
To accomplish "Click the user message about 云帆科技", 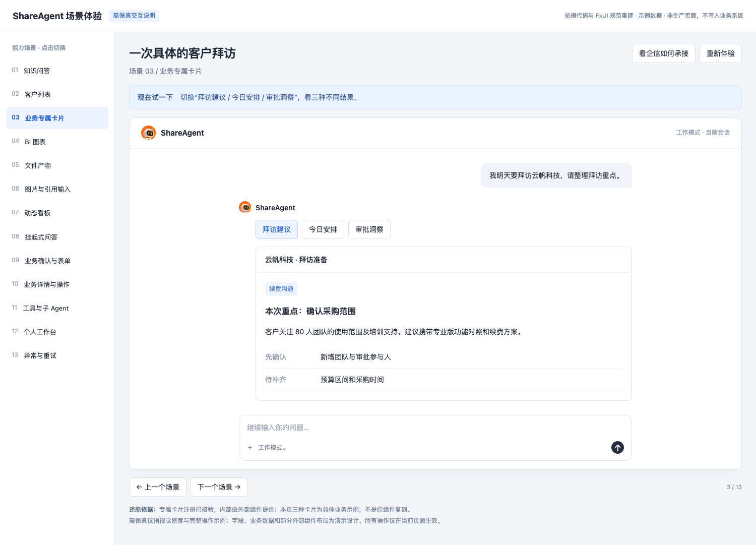I will click(556, 175).
